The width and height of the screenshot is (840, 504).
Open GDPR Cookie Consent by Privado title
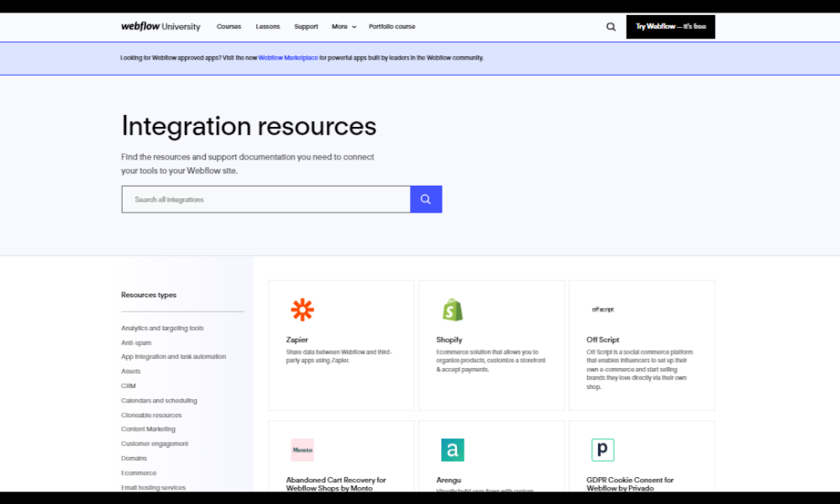click(630, 484)
